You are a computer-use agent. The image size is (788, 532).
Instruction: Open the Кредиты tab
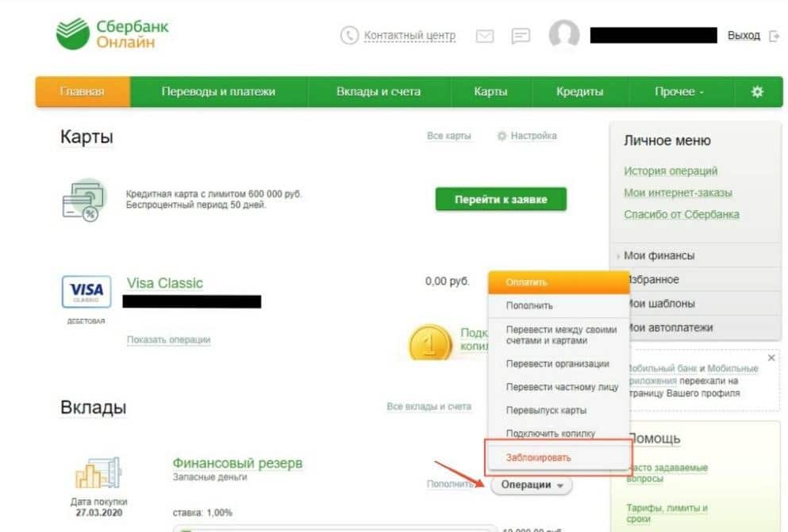[579, 92]
